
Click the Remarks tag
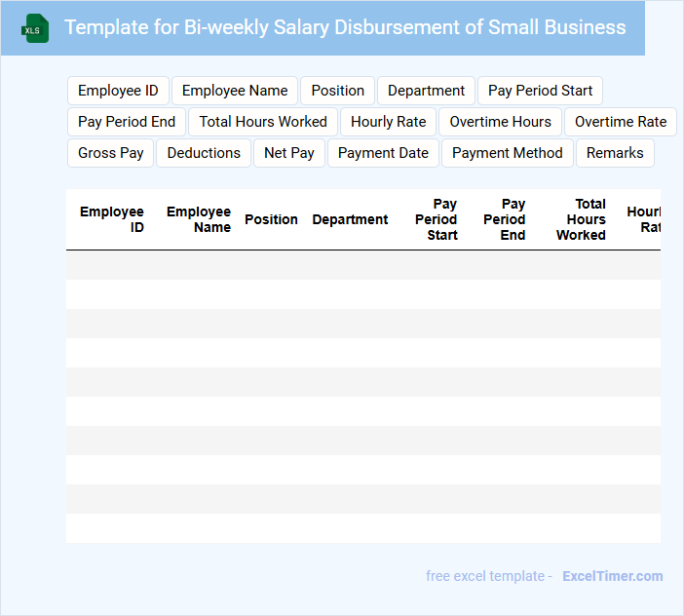615,153
